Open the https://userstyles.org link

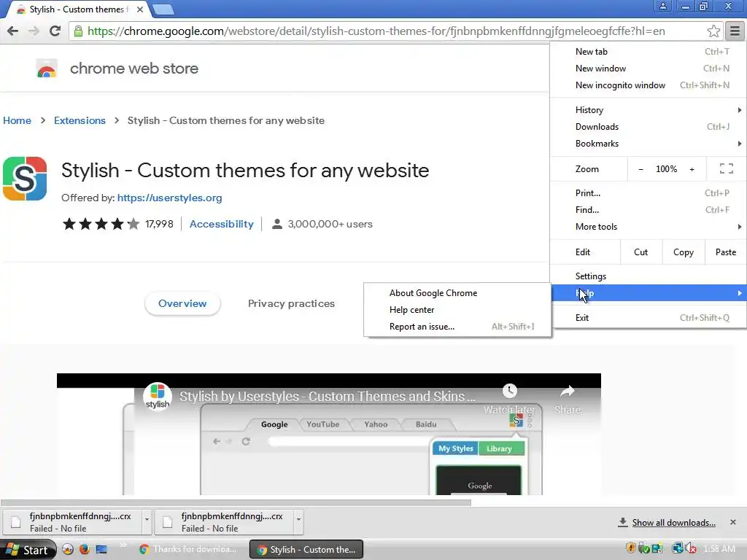point(169,198)
